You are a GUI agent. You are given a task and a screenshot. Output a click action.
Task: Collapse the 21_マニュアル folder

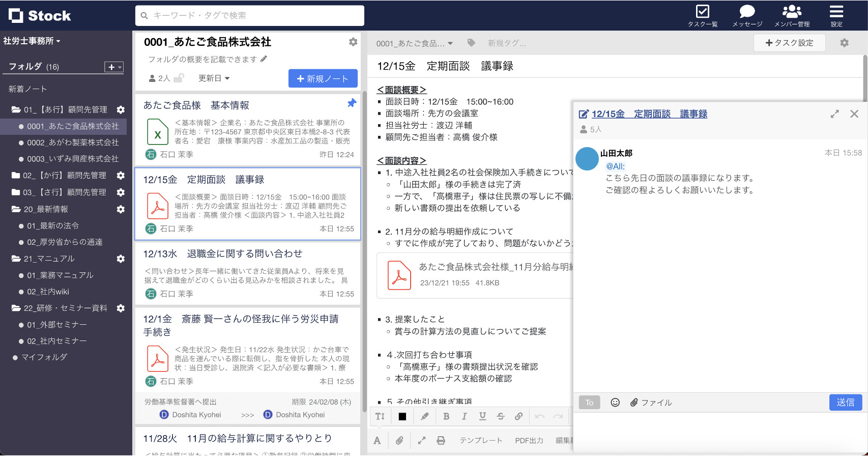pos(16,259)
